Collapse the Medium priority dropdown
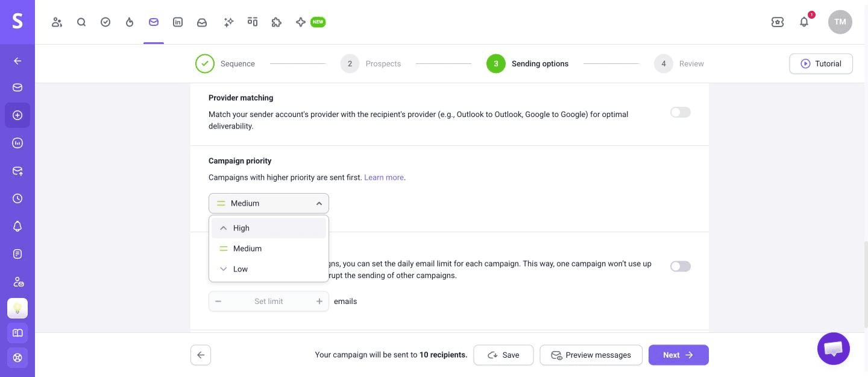The height and width of the screenshot is (377, 868). coord(269,203)
